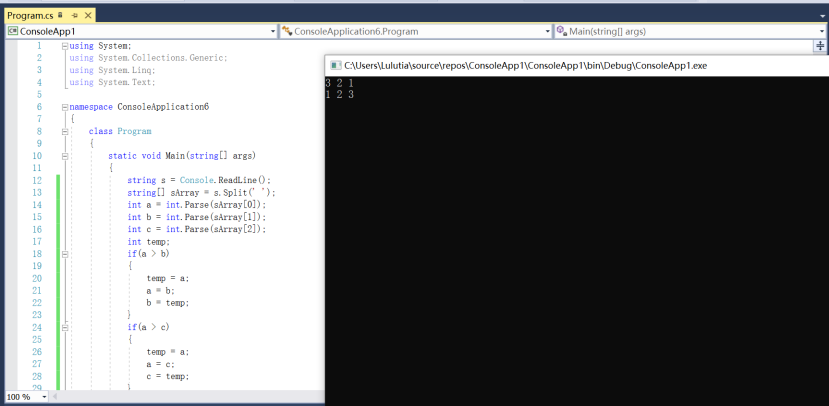Click line number 12 in the margin
Image resolution: width=829 pixels, height=406 pixels.
pos(36,180)
